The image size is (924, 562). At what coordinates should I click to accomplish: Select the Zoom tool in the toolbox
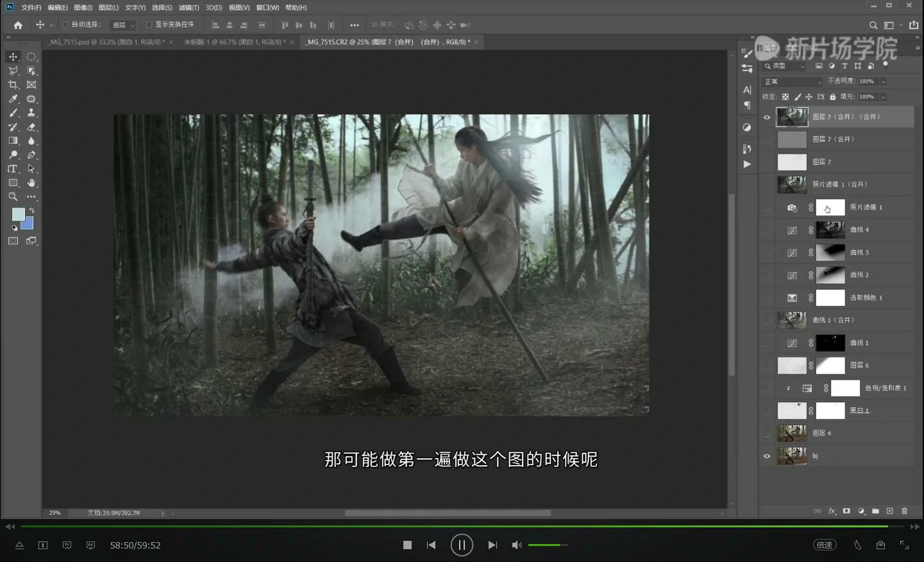coord(13,197)
